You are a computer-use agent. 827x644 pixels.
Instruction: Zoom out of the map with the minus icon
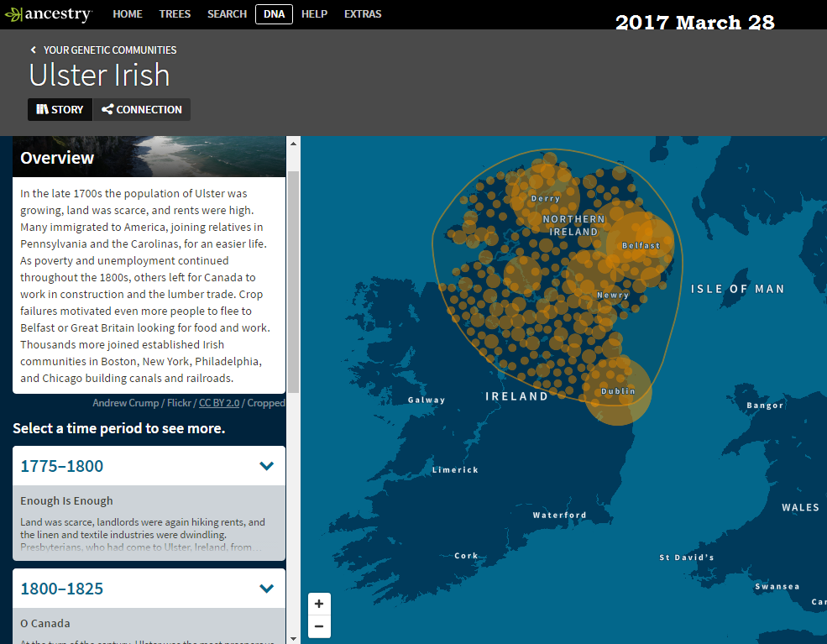(x=319, y=626)
